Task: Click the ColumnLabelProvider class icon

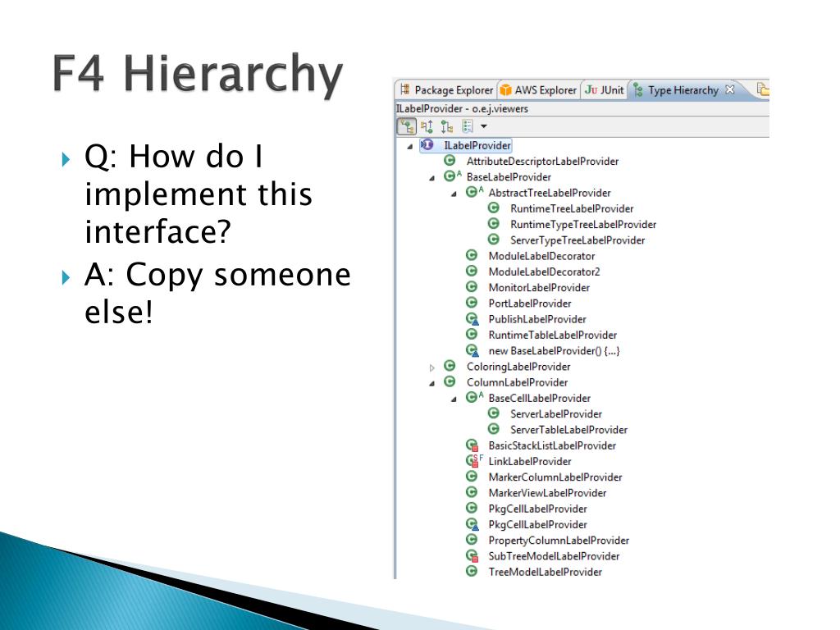Action: click(x=450, y=381)
